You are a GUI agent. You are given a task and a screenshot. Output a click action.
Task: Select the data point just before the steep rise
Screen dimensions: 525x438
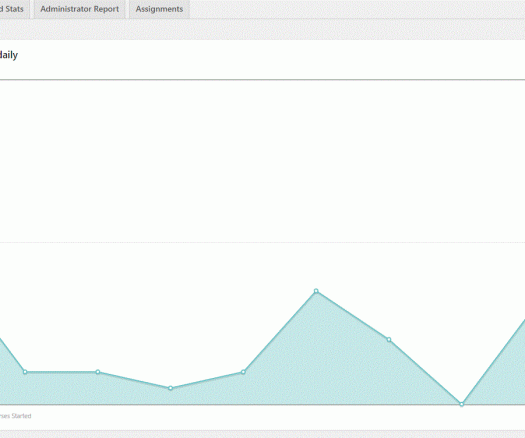click(243, 372)
